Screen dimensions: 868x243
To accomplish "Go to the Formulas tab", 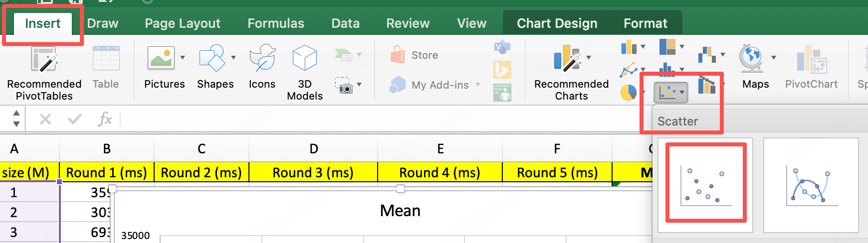I will pos(276,23).
